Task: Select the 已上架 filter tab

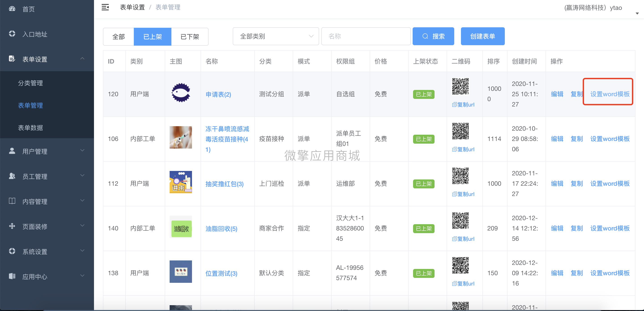Action: point(153,36)
